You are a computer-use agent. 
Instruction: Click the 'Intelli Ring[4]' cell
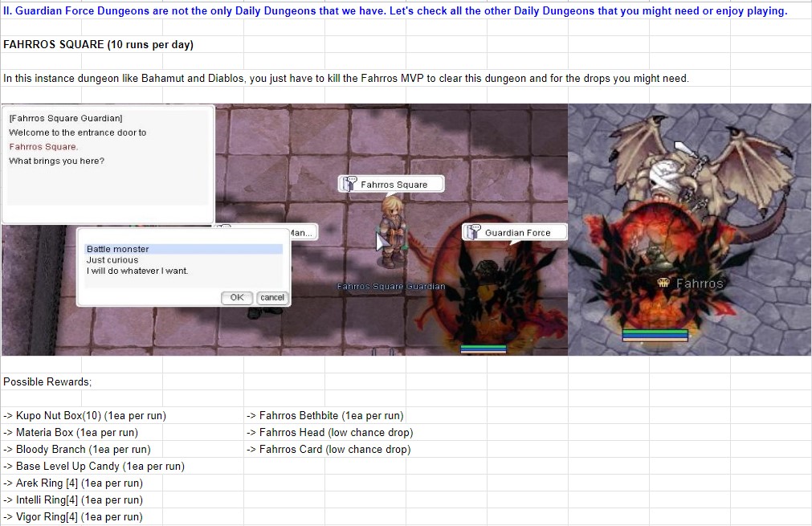72,499
